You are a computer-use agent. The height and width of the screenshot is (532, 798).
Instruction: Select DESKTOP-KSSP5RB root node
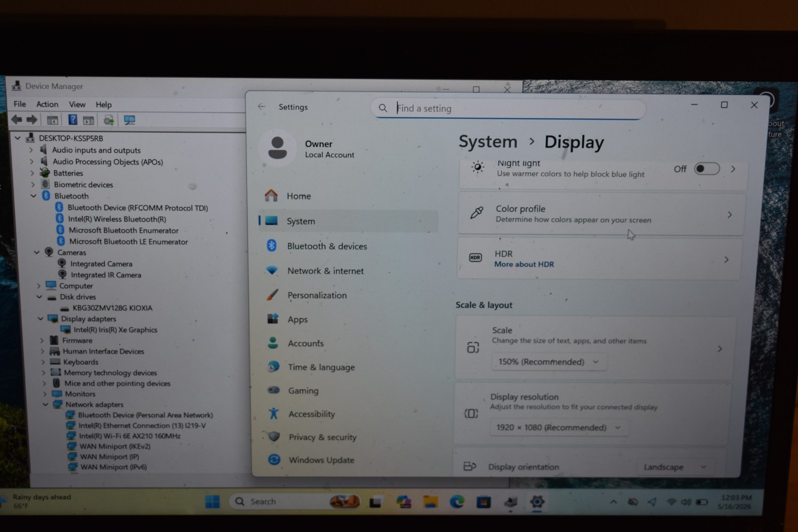tap(71, 138)
